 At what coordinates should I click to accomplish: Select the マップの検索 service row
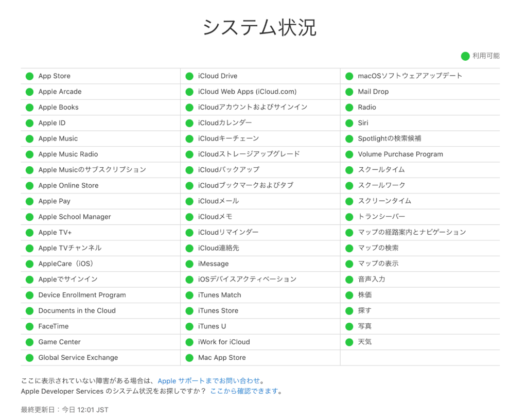click(378, 248)
